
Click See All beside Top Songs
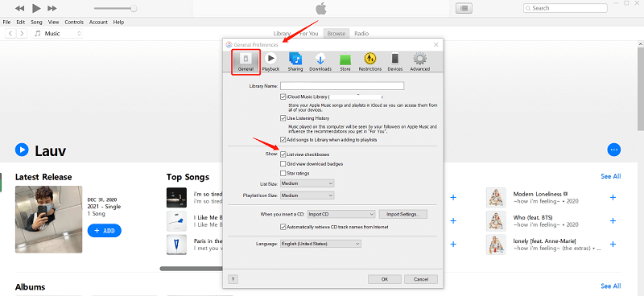click(611, 176)
